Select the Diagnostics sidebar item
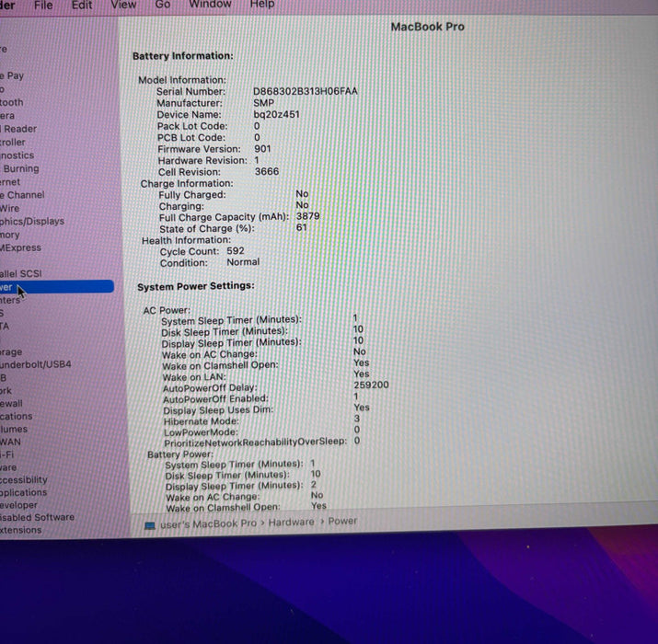 point(17,155)
